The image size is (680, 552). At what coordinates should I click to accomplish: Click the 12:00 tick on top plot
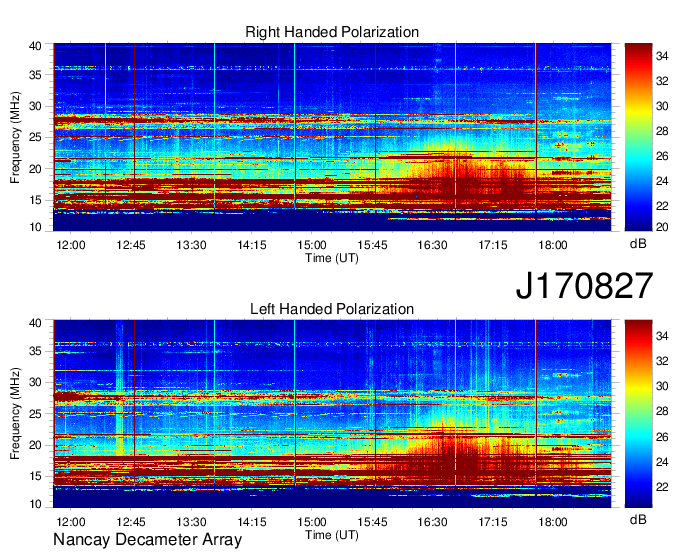(71, 245)
